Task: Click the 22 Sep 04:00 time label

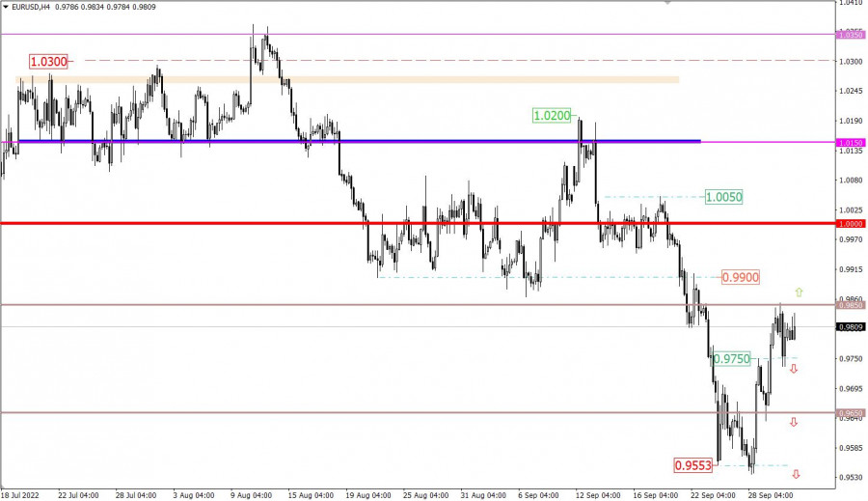Action: [713, 495]
